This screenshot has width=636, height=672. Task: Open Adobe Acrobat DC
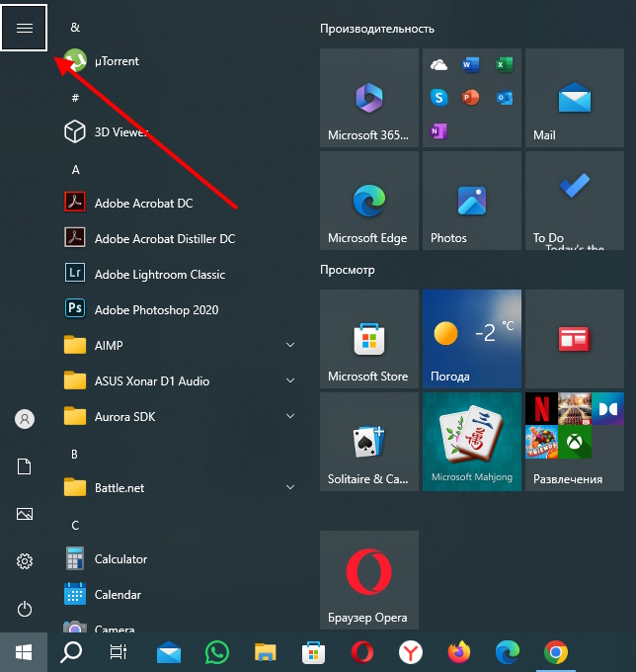(180, 203)
